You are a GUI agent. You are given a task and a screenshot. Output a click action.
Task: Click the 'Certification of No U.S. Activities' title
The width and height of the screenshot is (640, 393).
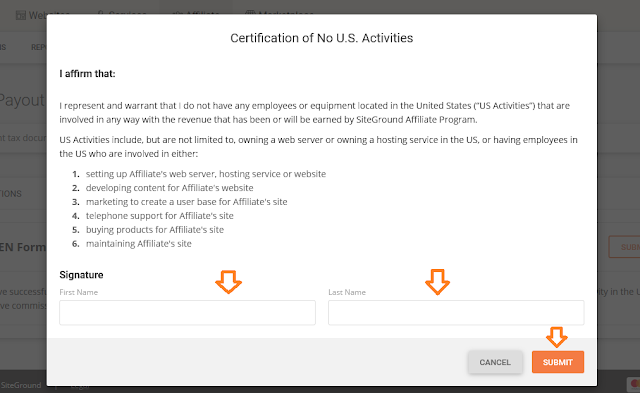(322, 38)
